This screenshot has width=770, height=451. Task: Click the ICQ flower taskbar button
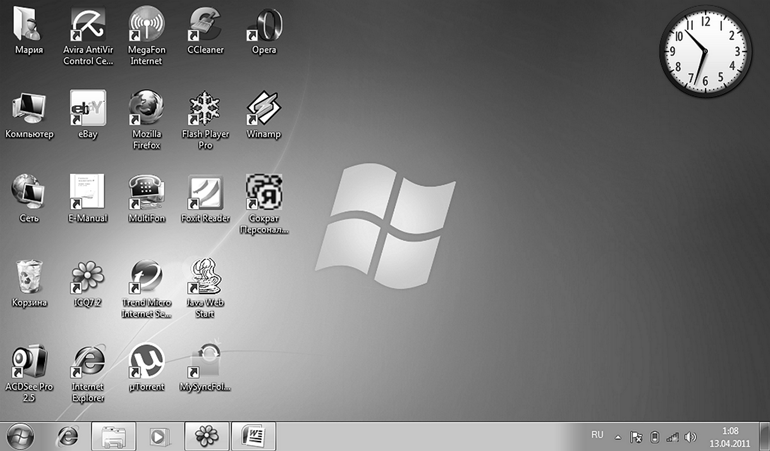(207, 436)
